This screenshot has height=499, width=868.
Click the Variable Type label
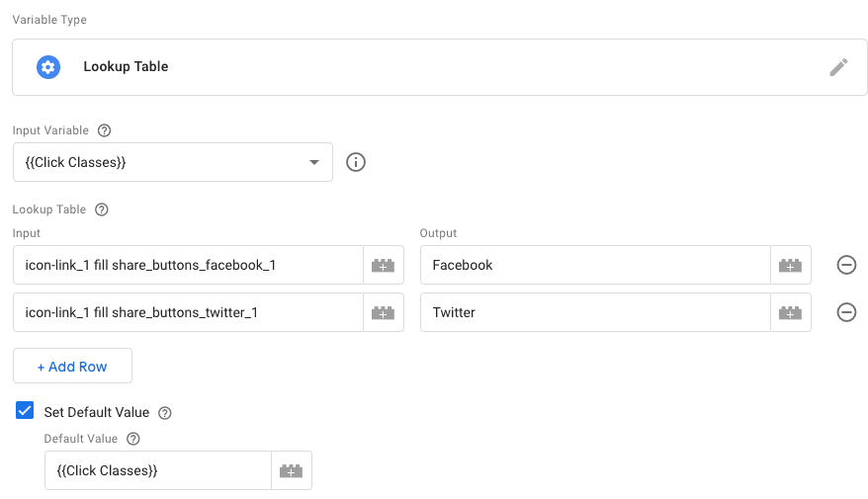[x=49, y=20]
